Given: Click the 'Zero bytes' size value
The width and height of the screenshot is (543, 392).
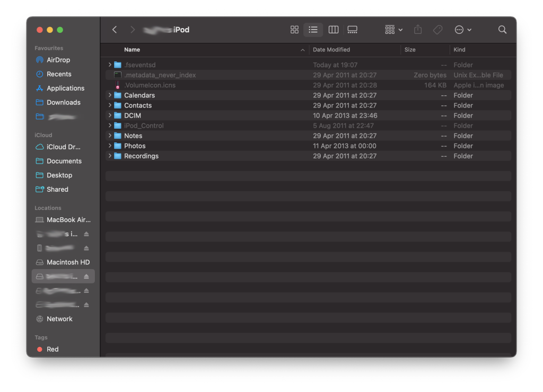Looking at the screenshot, I should 430,75.
